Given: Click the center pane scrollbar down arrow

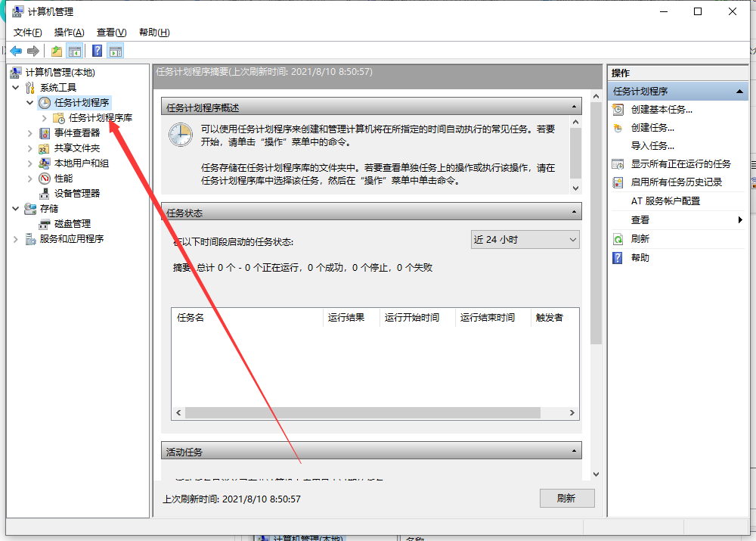Looking at the screenshot, I should 596,474.
